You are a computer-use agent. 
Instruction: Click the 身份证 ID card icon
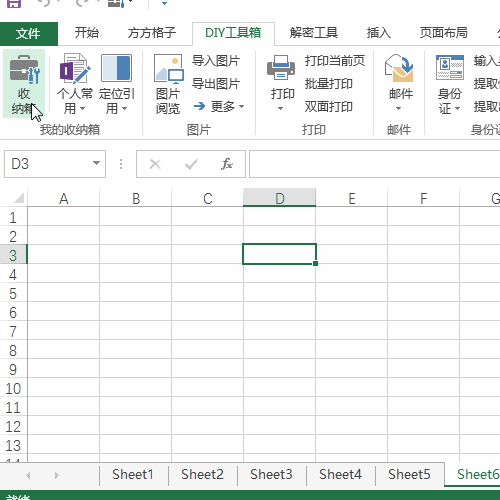[450, 68]
